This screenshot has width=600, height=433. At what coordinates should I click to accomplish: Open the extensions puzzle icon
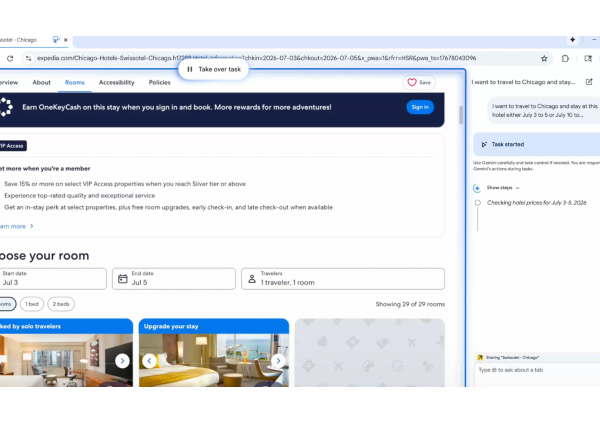[565, 59]
